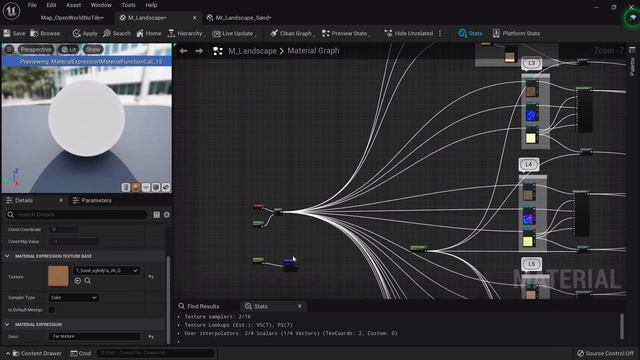Screen dimensions: 640x360
Task: Toggle Live Update in the toolbar
Action: click(x=235, y=33)
